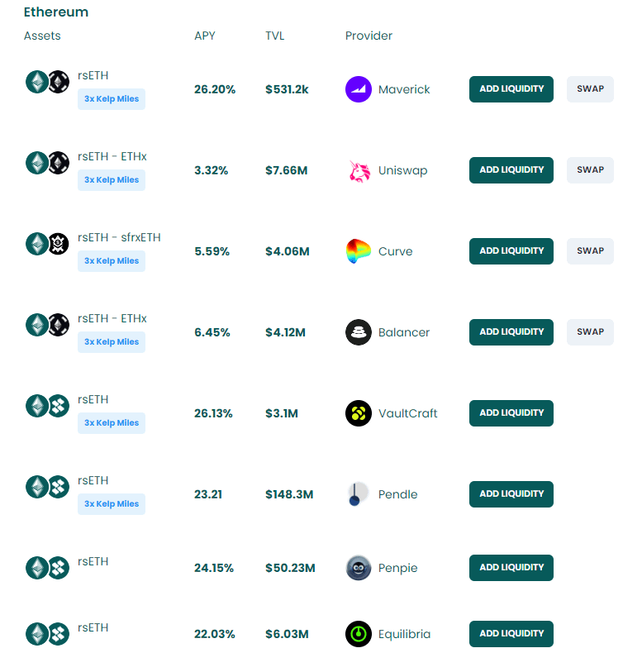Swap on the Balancer rsETH - ETHx pool

pyautogui.click(x=590, y=332)
